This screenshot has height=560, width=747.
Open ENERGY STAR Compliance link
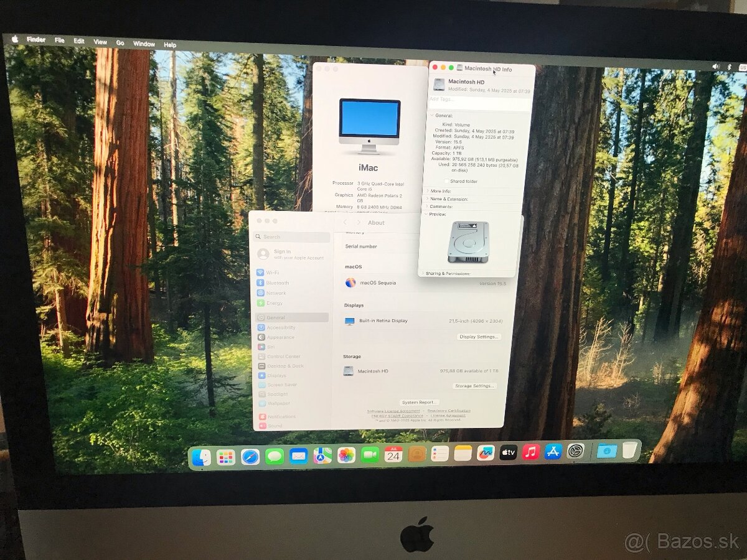pos(397,416)
